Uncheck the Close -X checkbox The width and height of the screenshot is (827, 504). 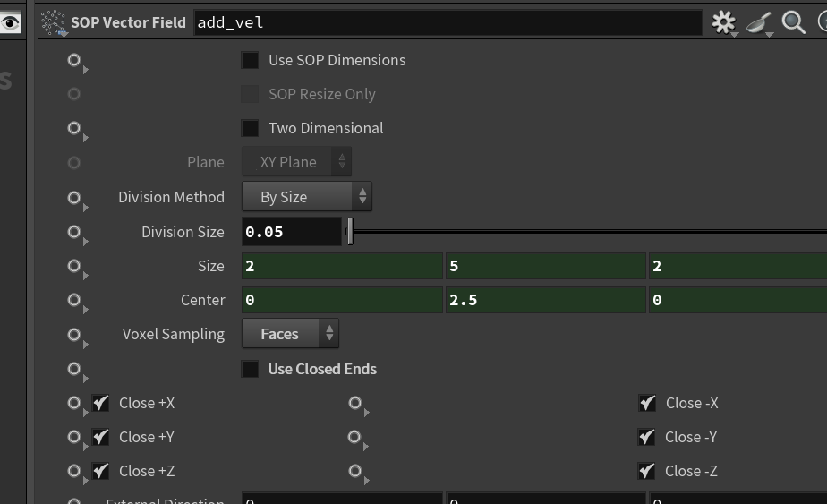click(x=647, y=403)
